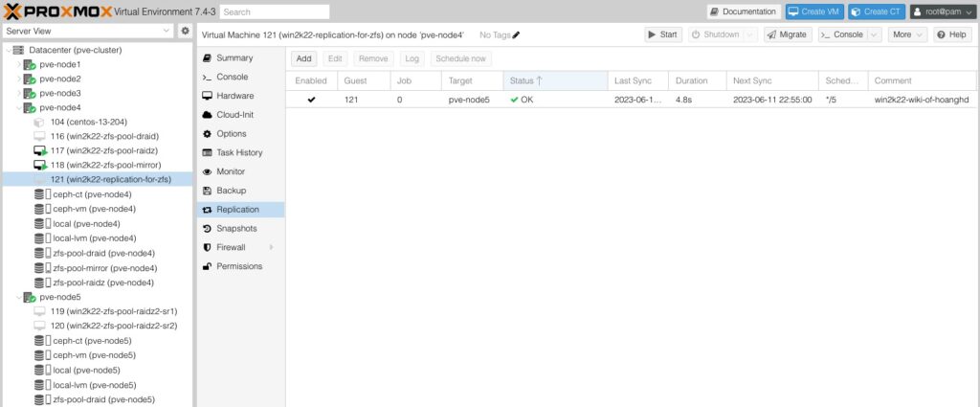Click pve-node3 node icon
Image resolution: width=980 pixels, height=407 pixels.
[x=30, y=93]
